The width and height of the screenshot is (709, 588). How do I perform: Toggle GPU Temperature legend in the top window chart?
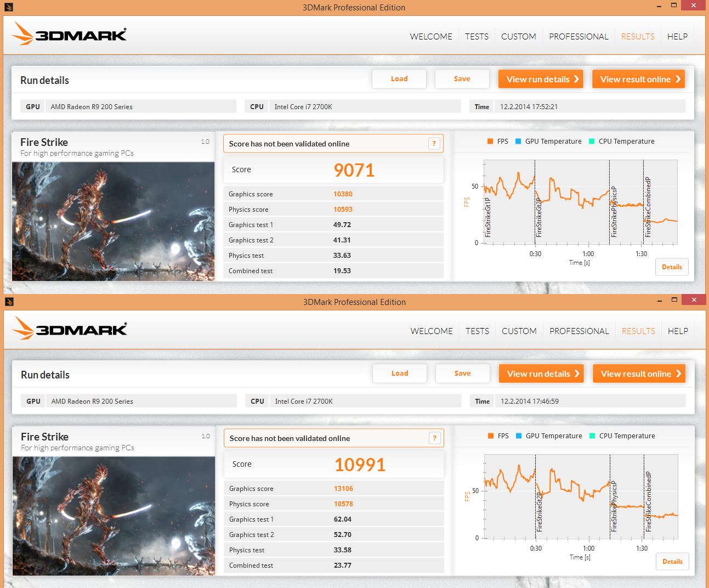pos(548,142)
